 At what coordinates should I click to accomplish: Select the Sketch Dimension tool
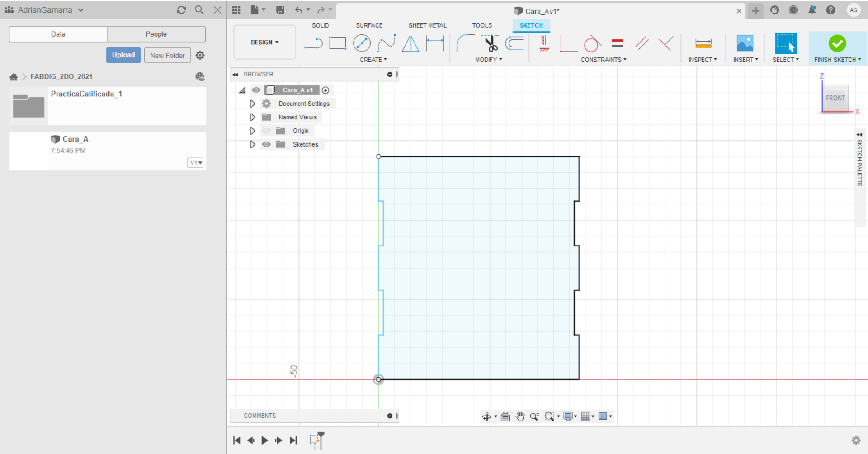435,43
